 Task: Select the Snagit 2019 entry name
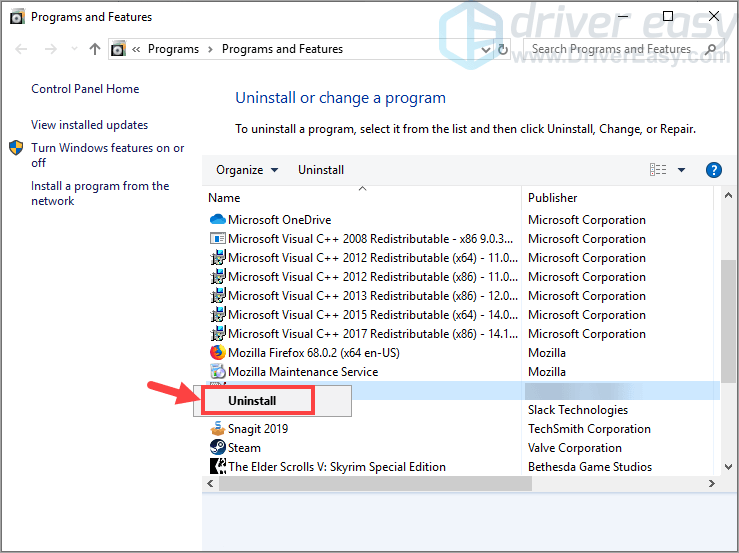click(x=258, y=429)
